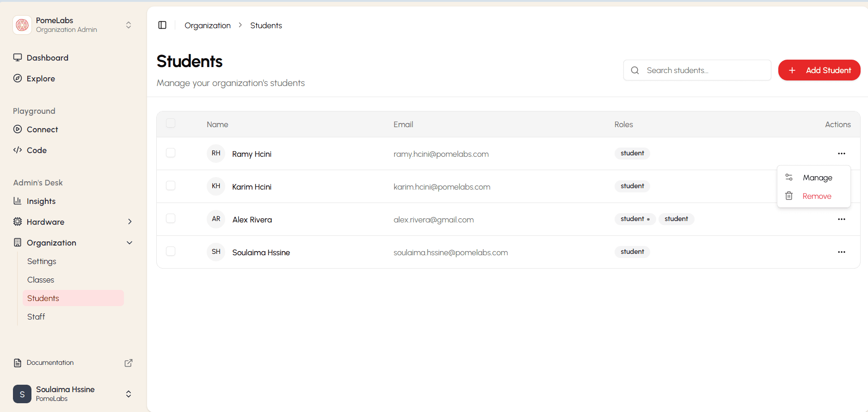Image resolution: width=868 pixels, height=412 pixels.
Task: Click the Code brackets icon
Action: click(18, 150)
